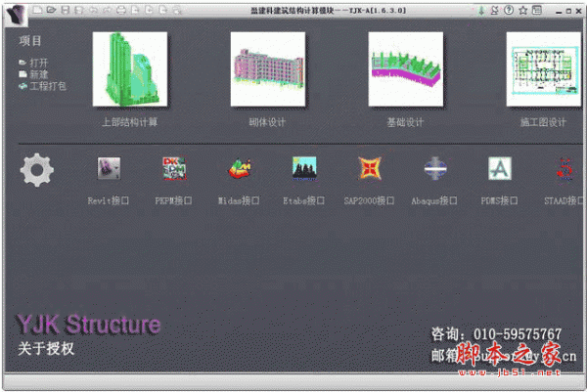
Task: Click the Open folder toolbar icon
Action: pos(51,10)
